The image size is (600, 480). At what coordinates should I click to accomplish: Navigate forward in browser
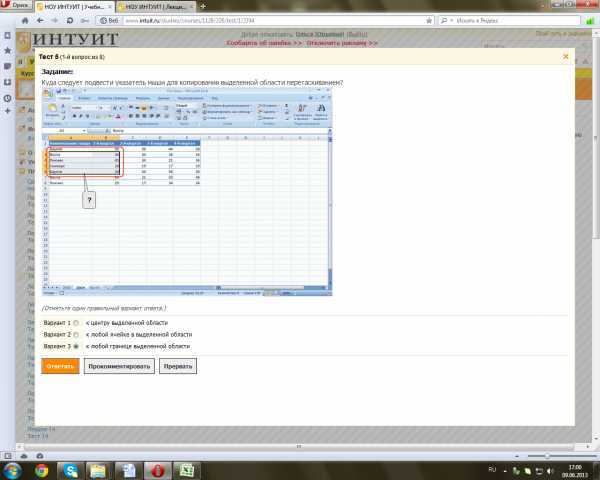point(54,20)
